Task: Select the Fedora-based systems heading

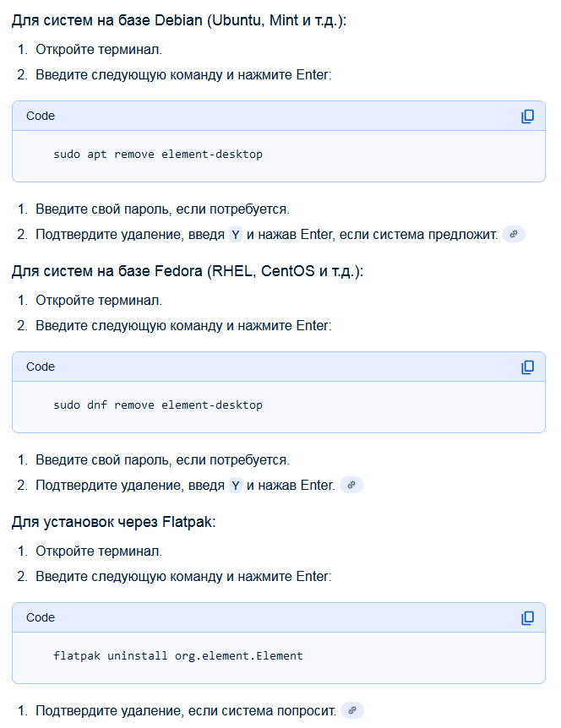Action: [x=187, y=272]
